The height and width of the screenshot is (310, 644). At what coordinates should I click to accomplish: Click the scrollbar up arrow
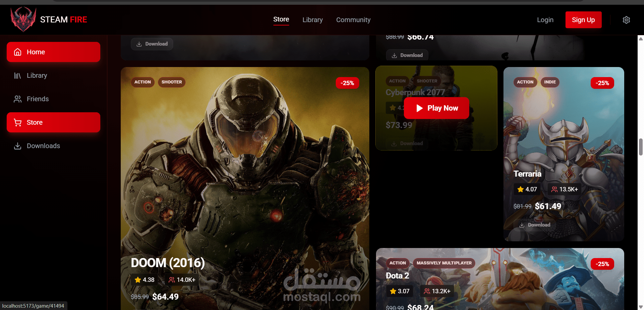(x=641, y=39)
